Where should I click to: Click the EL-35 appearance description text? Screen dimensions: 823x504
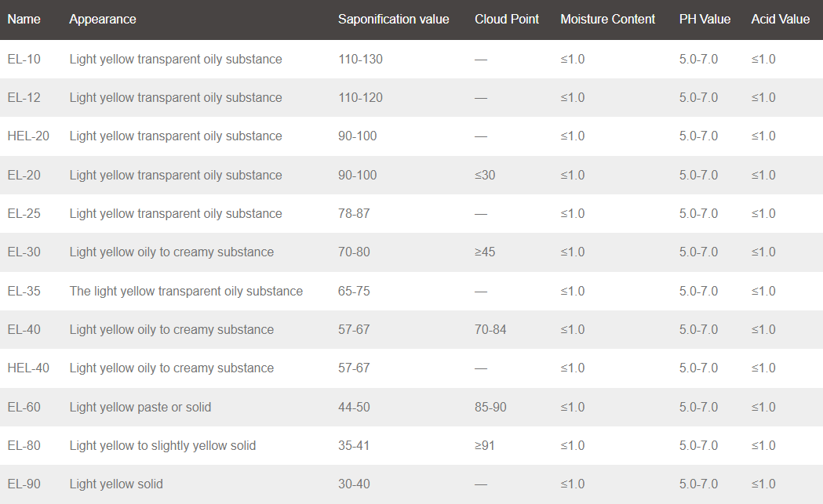coord(186,291)
